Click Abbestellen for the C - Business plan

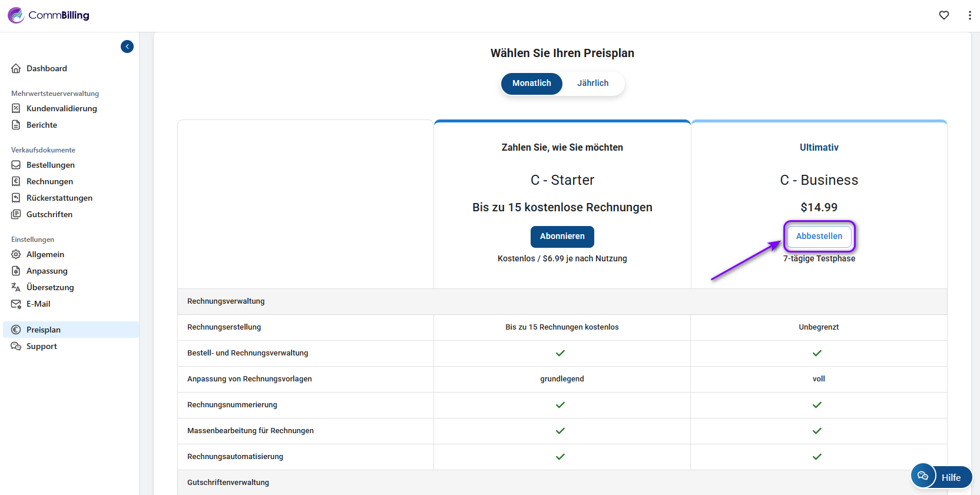pyautogui.click(x=819, y=236)
